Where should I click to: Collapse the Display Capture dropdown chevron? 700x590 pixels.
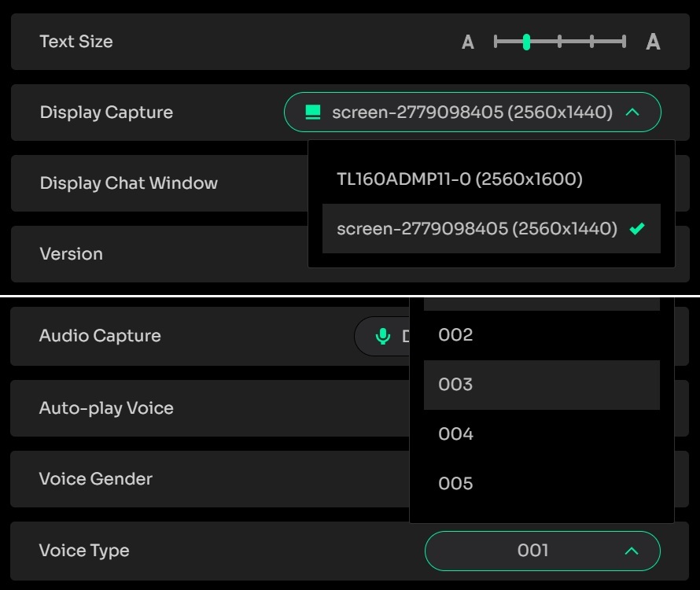coord(632,112)
